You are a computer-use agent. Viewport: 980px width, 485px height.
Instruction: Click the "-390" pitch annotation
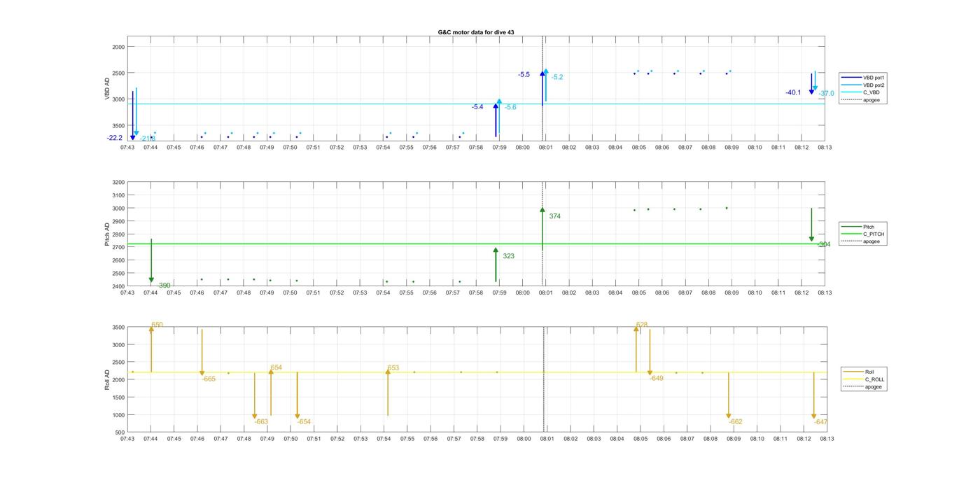coord(164,286)
